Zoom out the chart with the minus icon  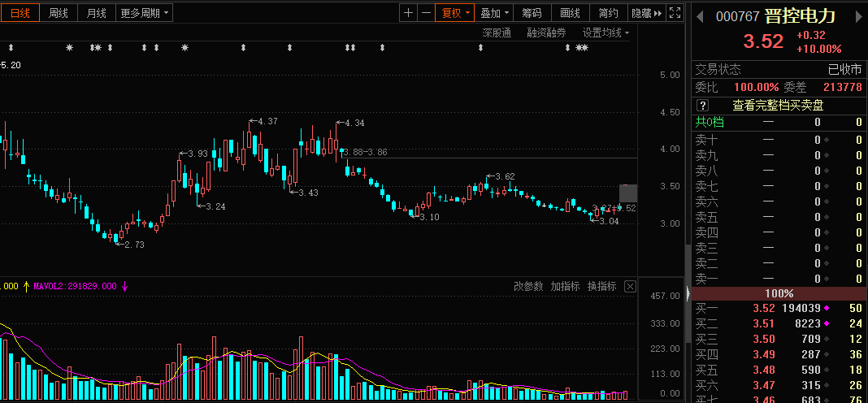(x=426, y=13)
